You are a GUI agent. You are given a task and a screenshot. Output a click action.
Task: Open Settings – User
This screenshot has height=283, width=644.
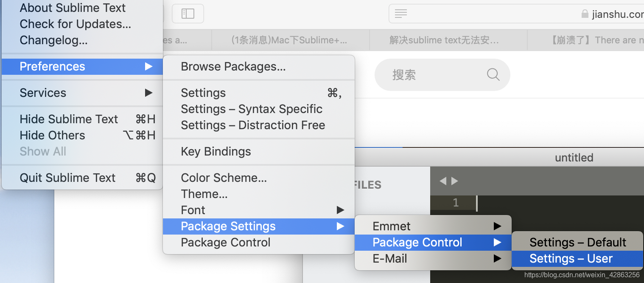[577, 258]
